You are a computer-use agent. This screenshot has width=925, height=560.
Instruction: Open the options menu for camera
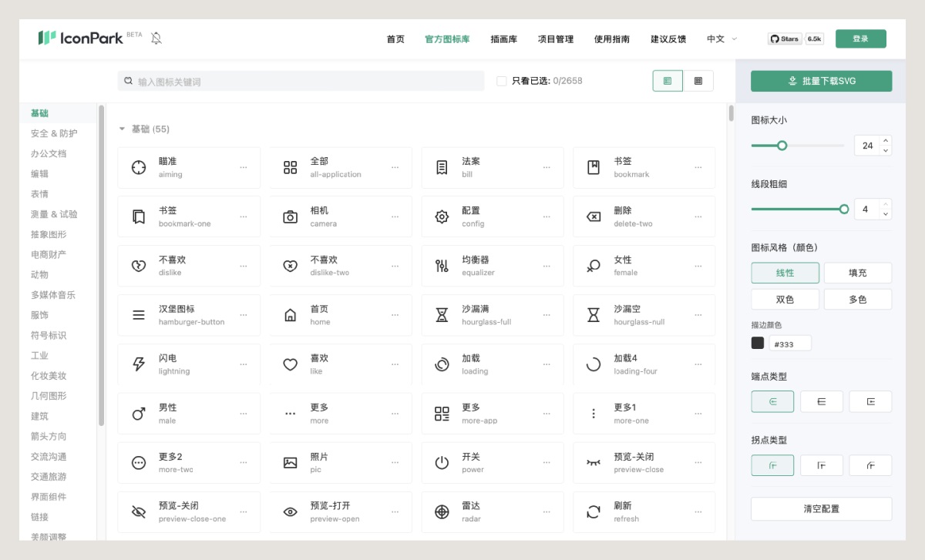(395, 216)
